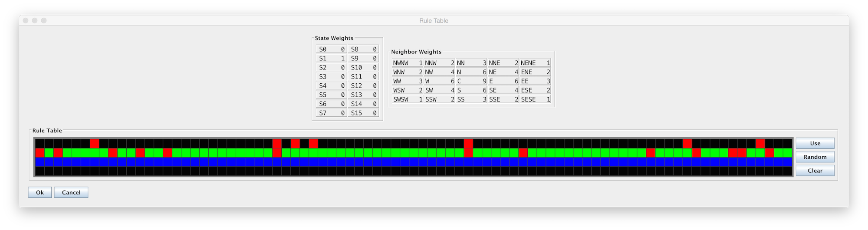Confirm with the Ok button
The image size is (868, 230).
(40, 192)
